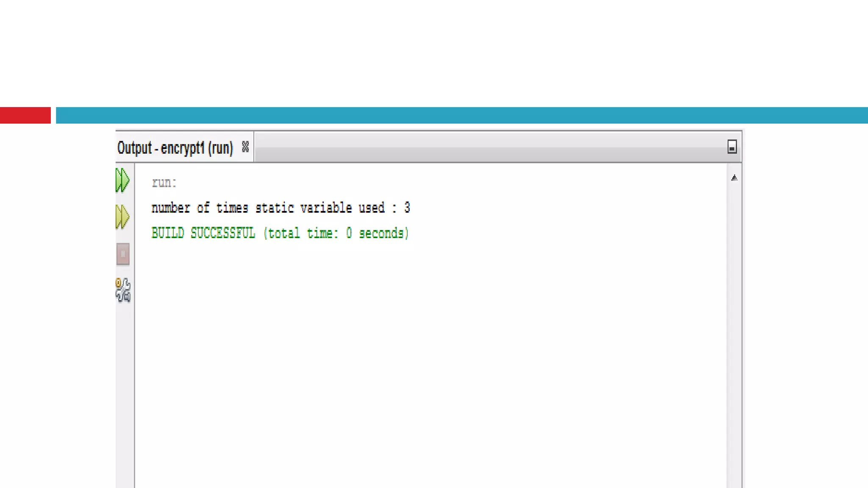Open the Ant settings wrench icon
The height and width of the screenshot is (488, 868).
coord(123,290)
